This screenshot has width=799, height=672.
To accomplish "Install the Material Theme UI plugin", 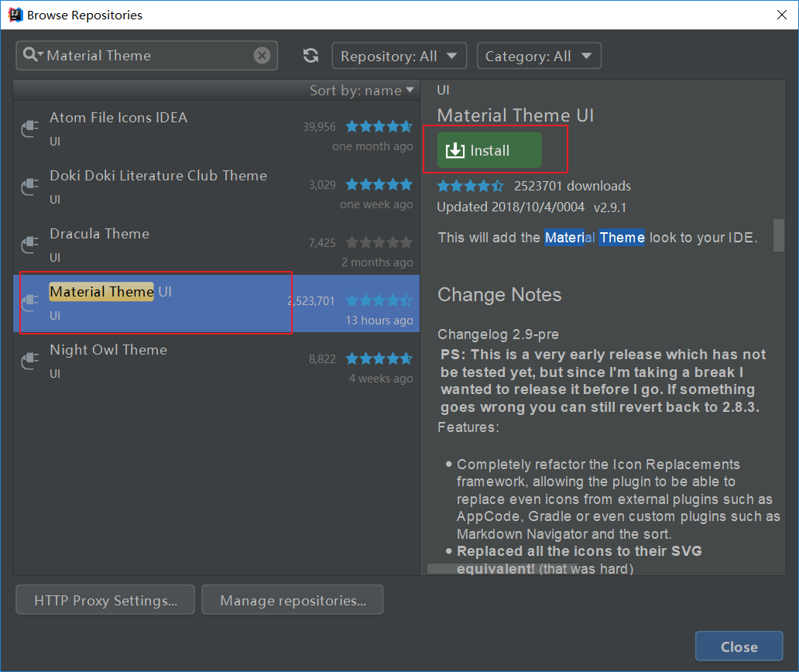I will (x=489, y=150).
